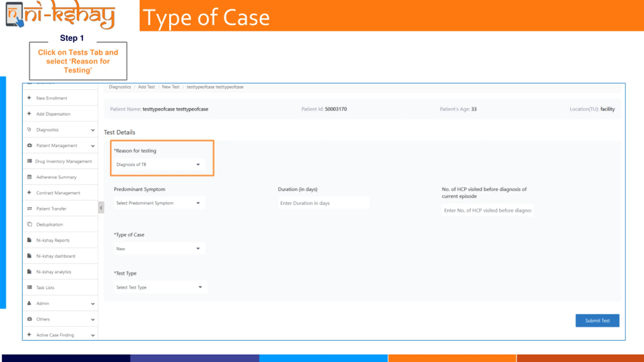
Task: Collapse the sidebar using the arrow handle
Action: (x=101, y=208)
